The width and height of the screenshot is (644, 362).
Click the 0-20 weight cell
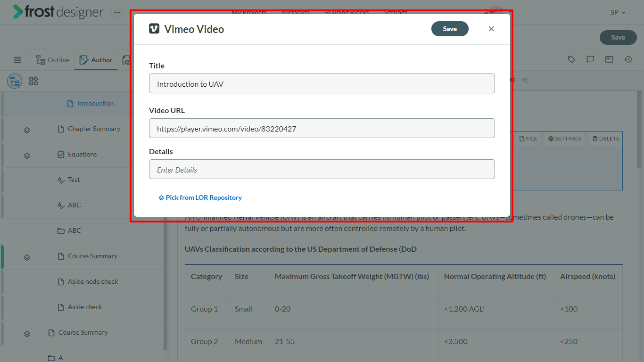tap(353, 313)
